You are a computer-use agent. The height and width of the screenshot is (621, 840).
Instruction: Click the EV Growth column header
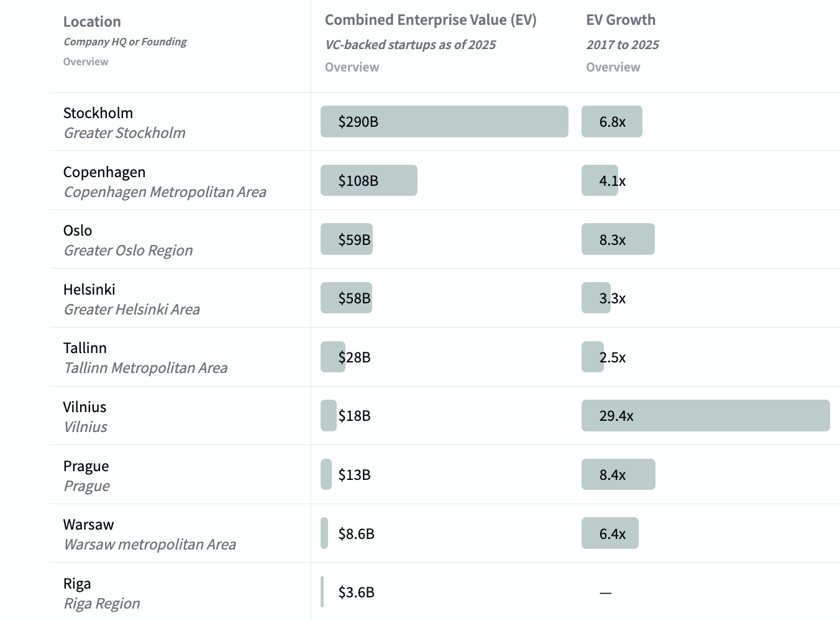pyautogui.click(x=621, y=20)
